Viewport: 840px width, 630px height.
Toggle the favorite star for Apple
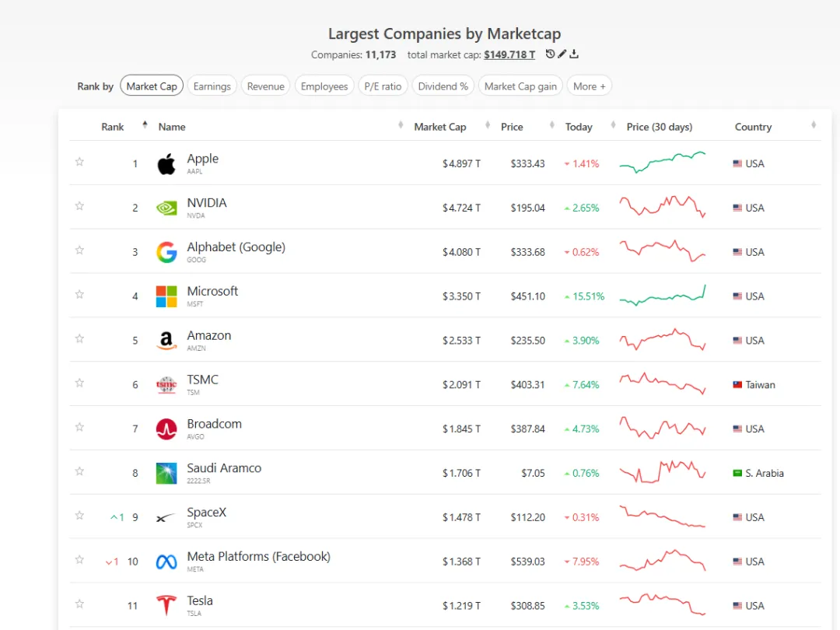click(x=79, y=161)
